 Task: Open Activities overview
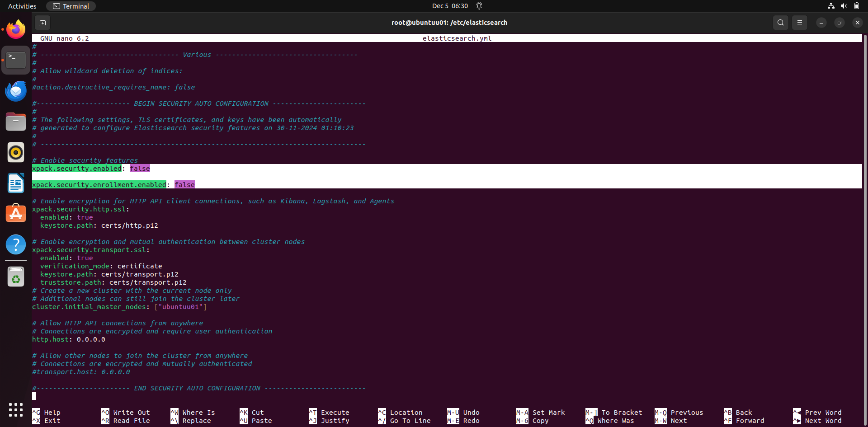[x=22, y=6]
